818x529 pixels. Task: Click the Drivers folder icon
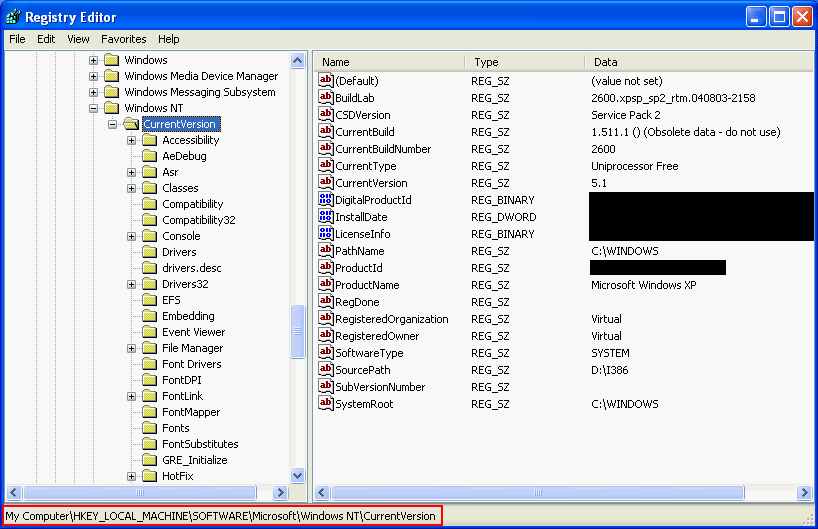[150, 252]
